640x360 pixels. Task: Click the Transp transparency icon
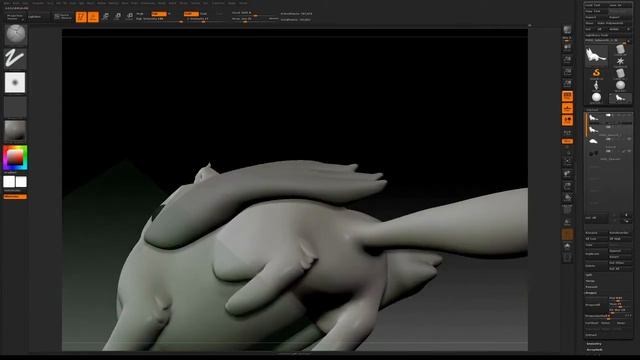point(567,222)
